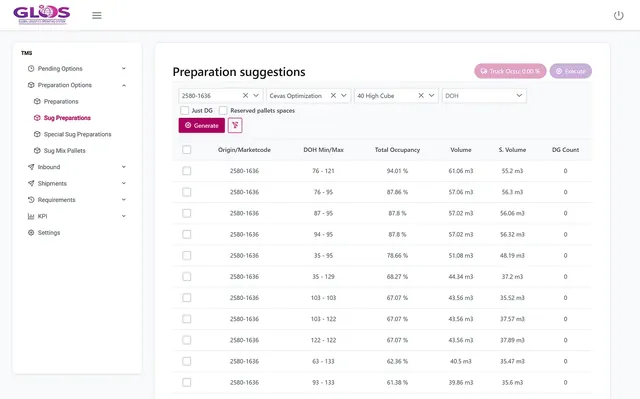Image resolution: width=640 pixels, height=399 pixels.
Task: Enable the Just DG checkbox
Action: click(184, 110)
